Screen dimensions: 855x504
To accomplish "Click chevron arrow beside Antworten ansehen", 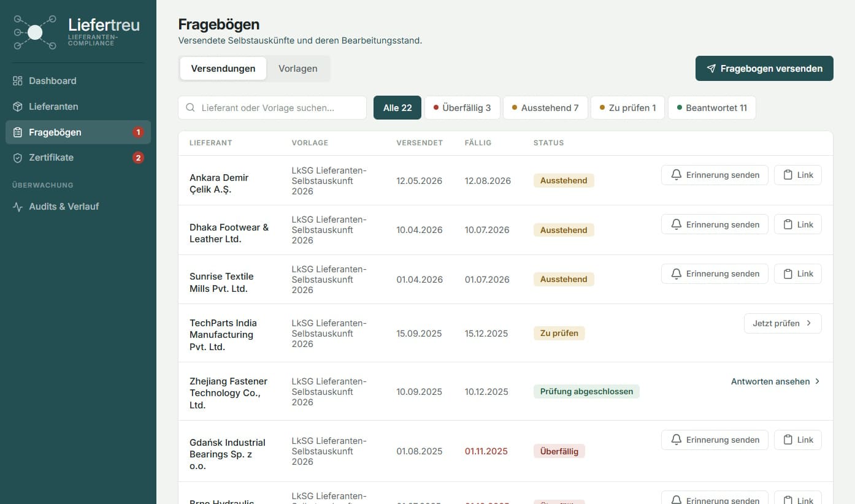I will [817, 381].
